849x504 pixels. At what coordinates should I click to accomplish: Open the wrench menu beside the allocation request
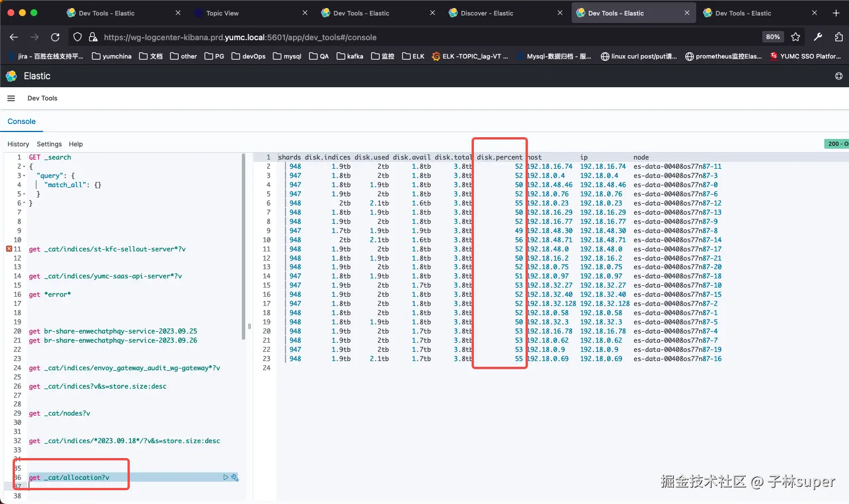point(235,478)
